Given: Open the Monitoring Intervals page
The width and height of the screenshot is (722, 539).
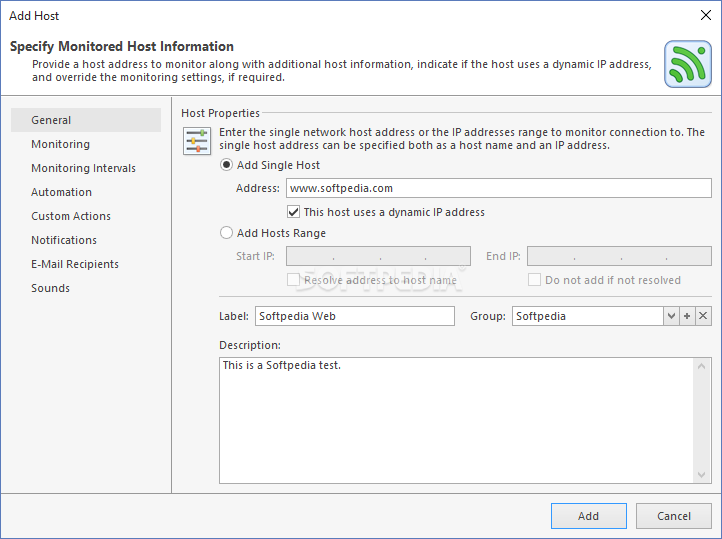Looking at the screenshot, I should [x=86, y=168].
